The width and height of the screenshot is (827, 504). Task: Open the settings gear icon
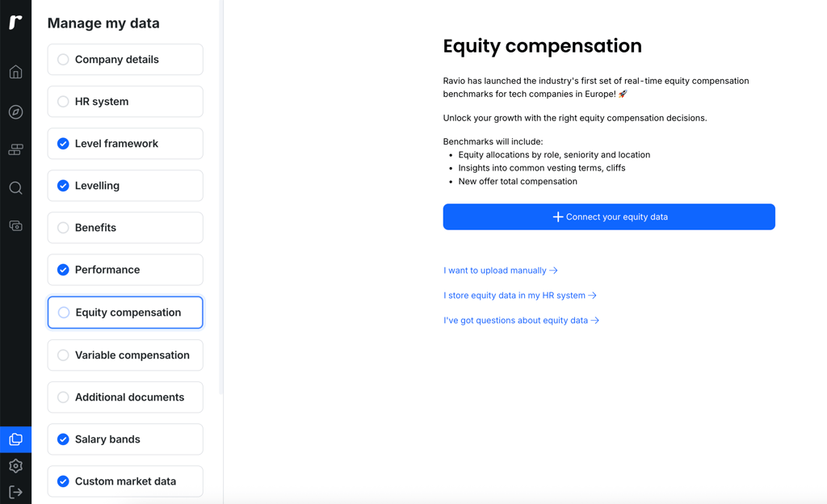click(16, 466)
